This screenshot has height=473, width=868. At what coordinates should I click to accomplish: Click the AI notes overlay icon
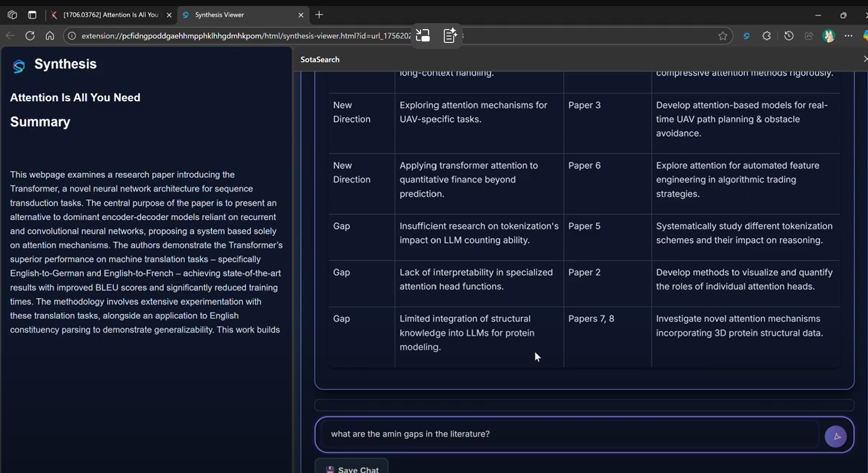[x=450, y=36]
